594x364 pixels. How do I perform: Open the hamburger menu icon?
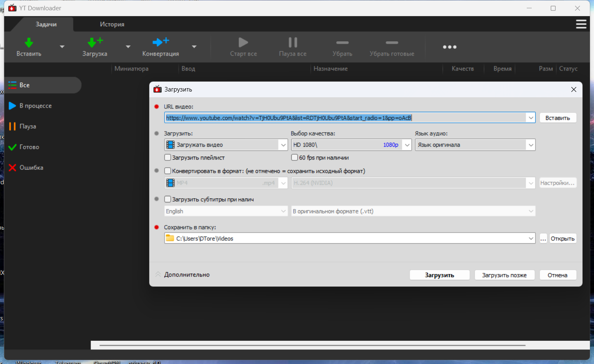coord(581,24)
